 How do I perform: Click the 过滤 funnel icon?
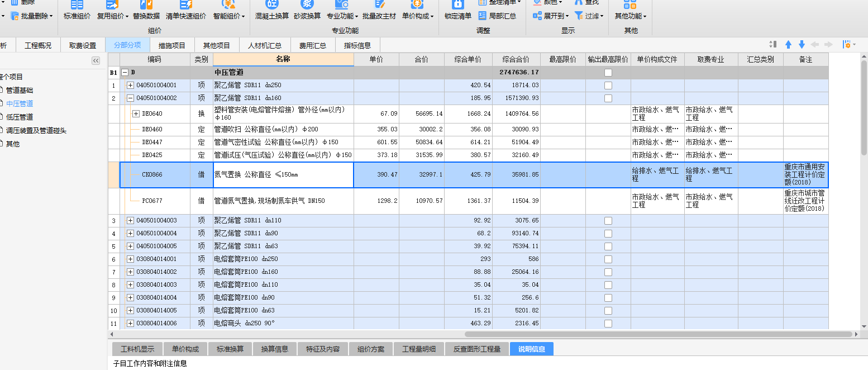point(579,16)
